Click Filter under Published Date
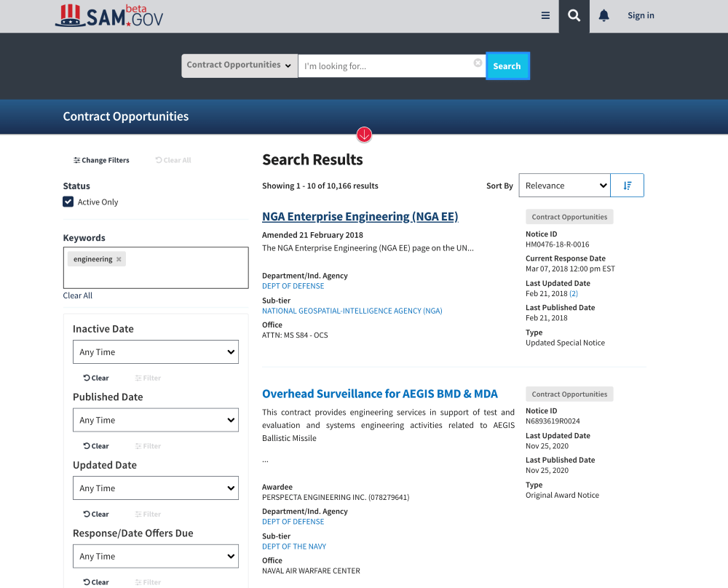Image resolution: width=728 pixels, height=588 pixels. [x=148, y=446]
